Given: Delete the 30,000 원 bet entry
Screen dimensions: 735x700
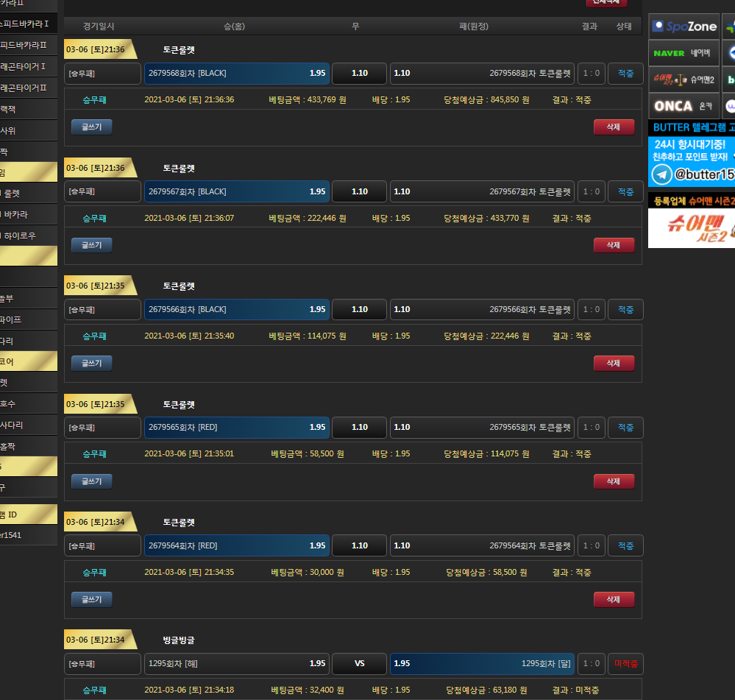Looking at the screenshot, I should pyautogui.click(x=614, y=600).
